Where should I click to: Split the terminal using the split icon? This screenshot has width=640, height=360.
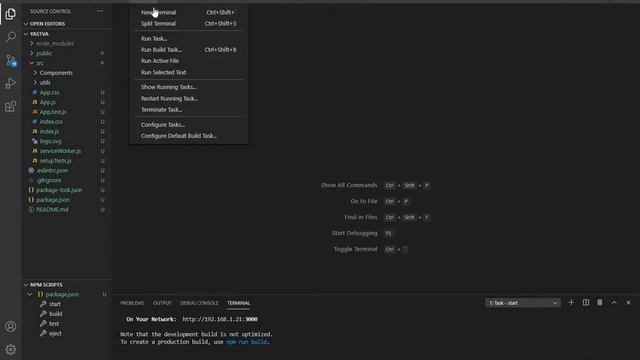(586, 302)
